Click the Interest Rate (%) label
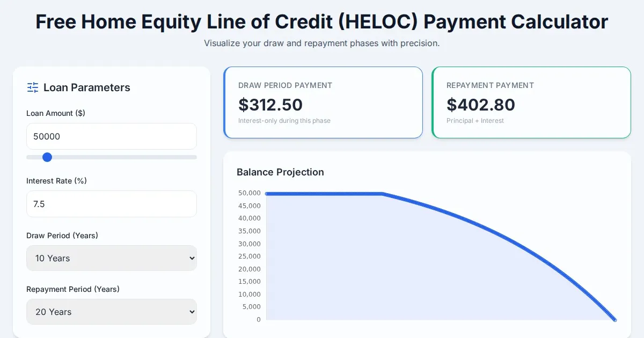The width and height of the screenshot is (644, 338). pyautogui.click(x=56, y=181)
